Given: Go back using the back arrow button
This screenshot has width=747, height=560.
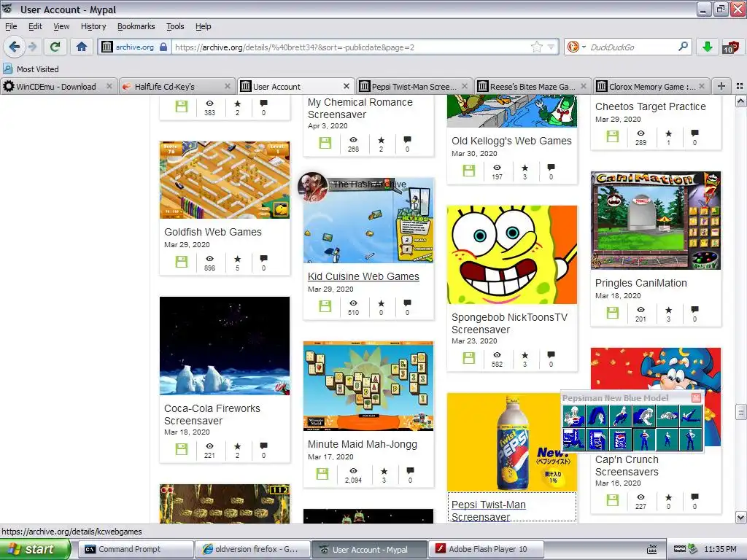Looking at the screenshot, I should [15, 47].
